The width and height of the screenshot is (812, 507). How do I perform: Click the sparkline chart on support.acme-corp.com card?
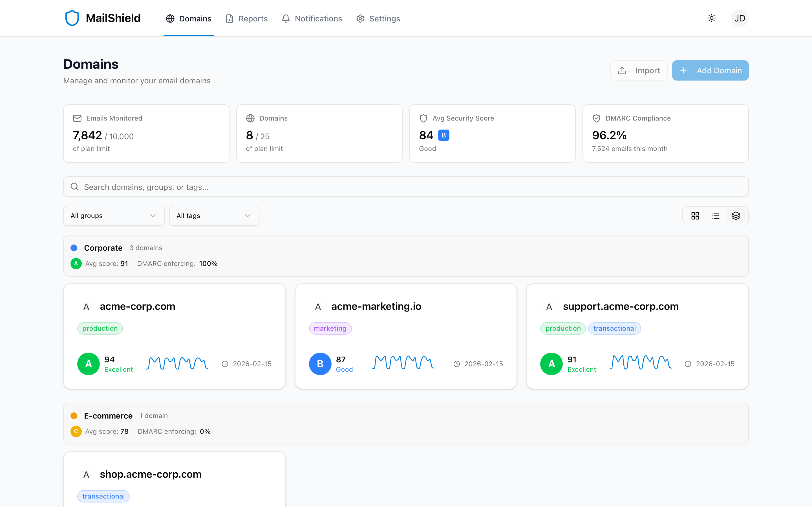[640, 363]
